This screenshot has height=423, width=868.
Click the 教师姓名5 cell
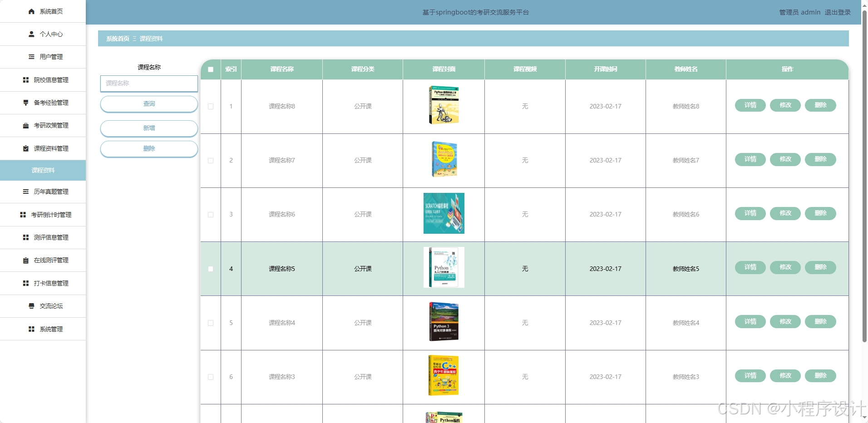[x=686, y=269]
